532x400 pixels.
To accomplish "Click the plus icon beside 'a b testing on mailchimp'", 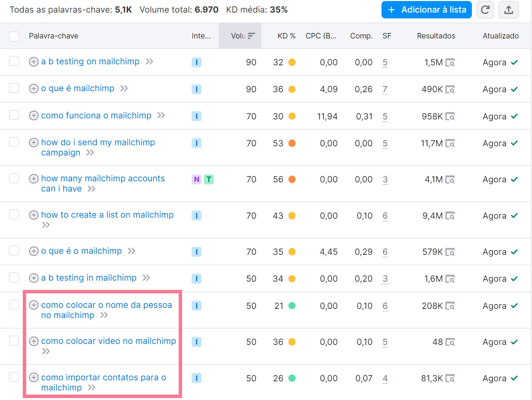I will (34, 62).
